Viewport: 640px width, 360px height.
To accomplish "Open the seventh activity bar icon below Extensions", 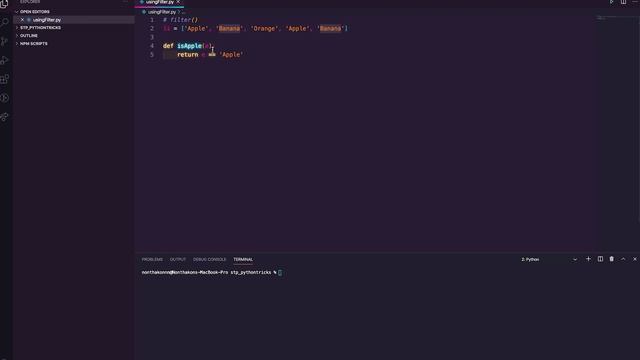I will point(4,117).
